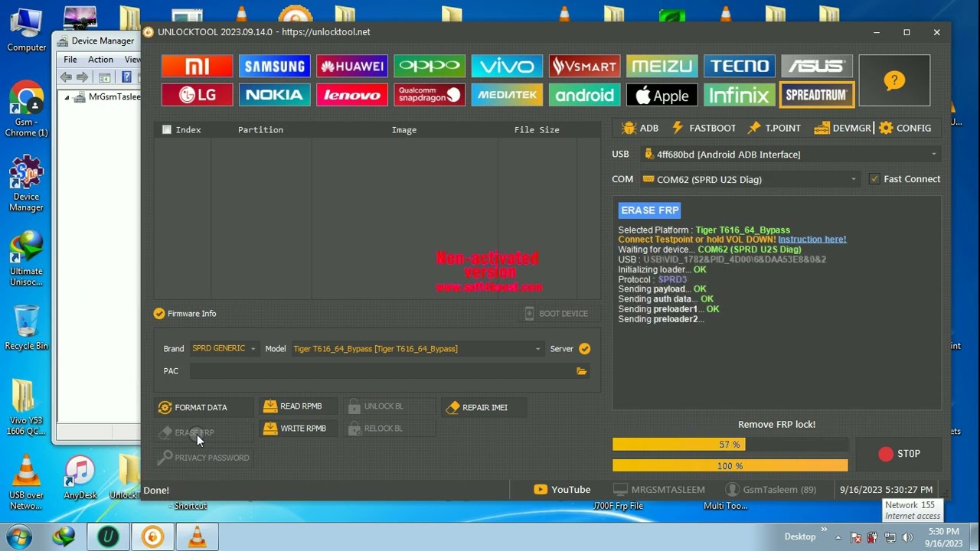
Task: Browse for PAC file folder icon
Action: [x=582, y=371]
